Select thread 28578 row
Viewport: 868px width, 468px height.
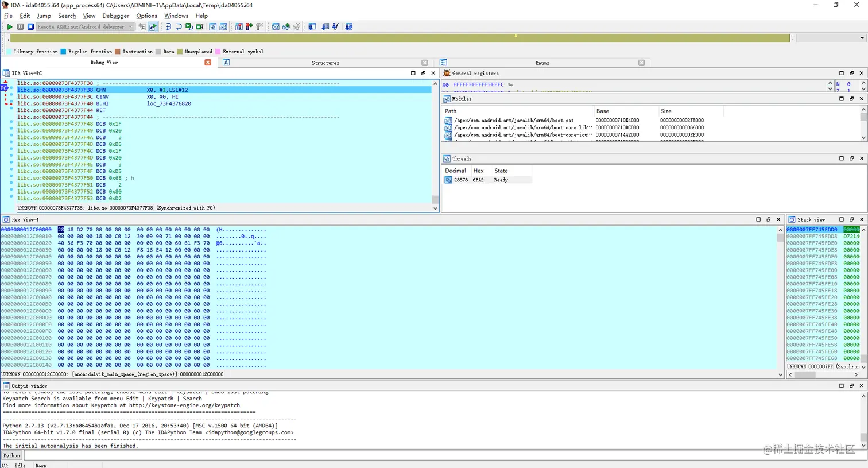(x=487, y=180)
